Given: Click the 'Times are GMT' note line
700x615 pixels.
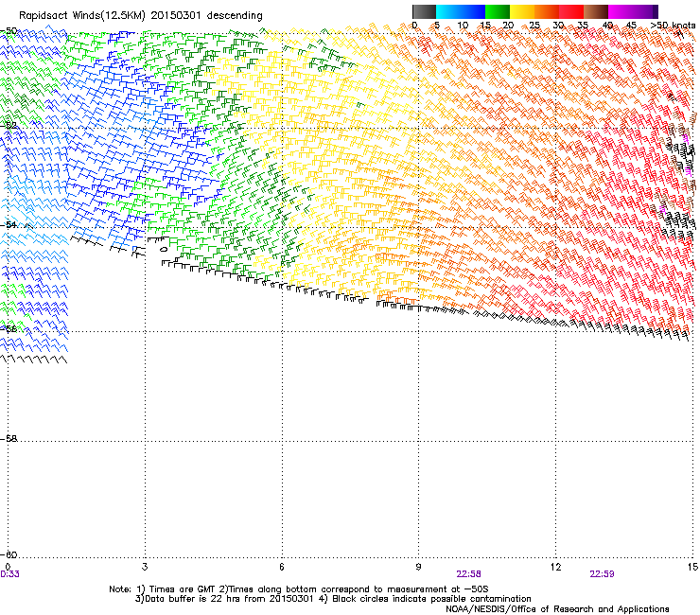Looking at the screenshot, I should coord(299,589).
